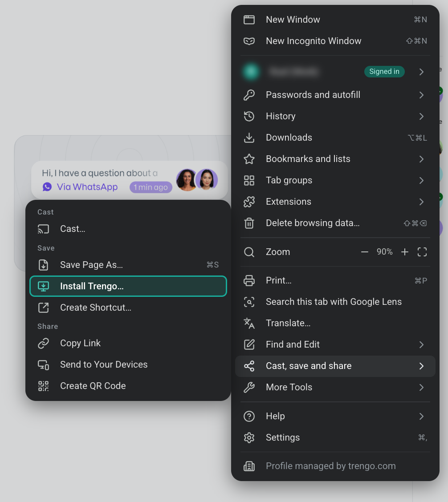Viewport: 448px width, 502px height.
Task: Click the right agent avatar photo
Action: pyautogui.click(x=207, y=180)
